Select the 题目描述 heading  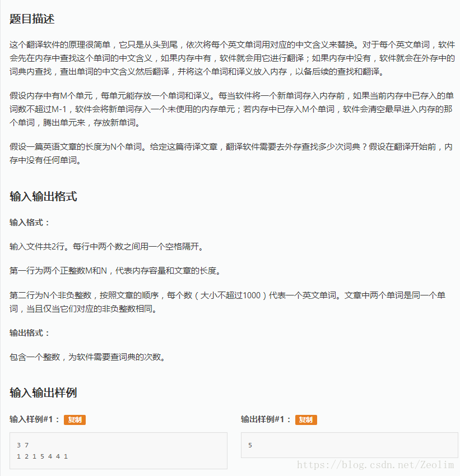(32, 19)
